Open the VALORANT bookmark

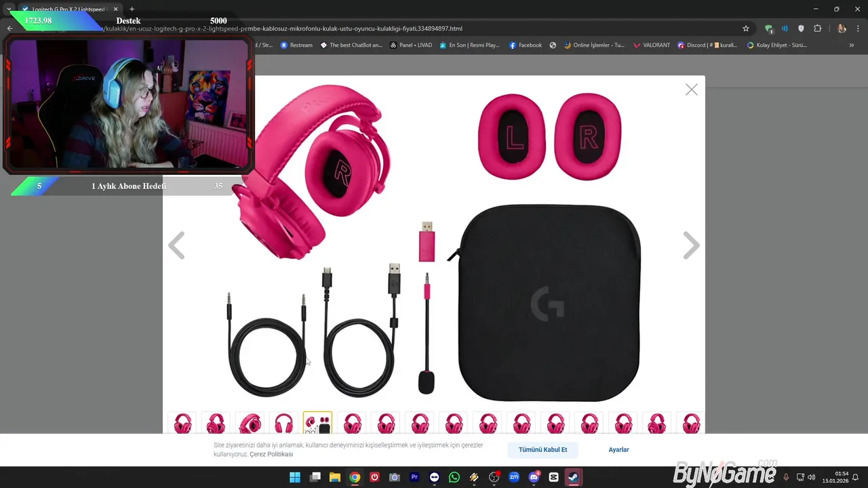(x=652, y=45)
